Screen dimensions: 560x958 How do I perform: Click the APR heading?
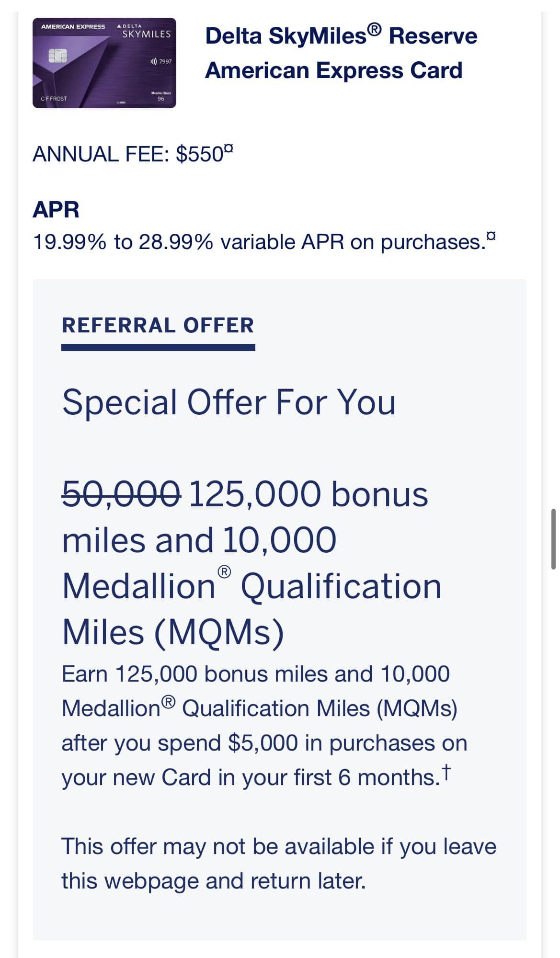(56, 210)
